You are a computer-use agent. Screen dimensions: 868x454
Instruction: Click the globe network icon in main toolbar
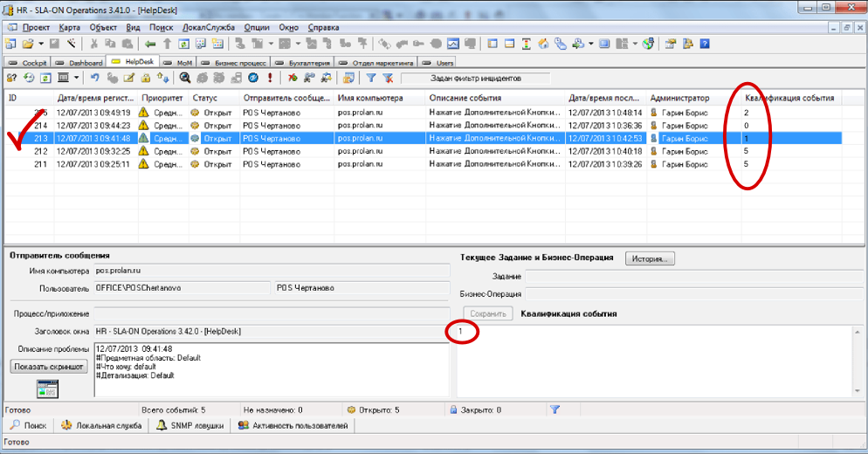(648, 44)
